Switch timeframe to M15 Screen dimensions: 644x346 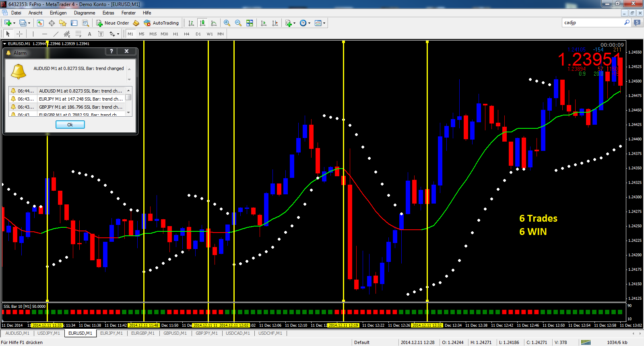pos(153,34)
